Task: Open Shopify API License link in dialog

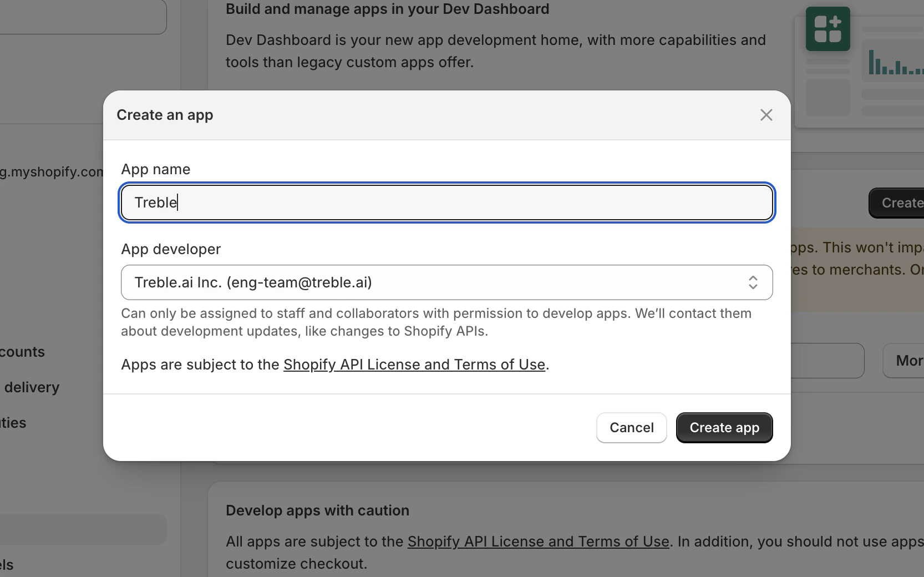Action: pyautogui.click(x=414, y=365)
